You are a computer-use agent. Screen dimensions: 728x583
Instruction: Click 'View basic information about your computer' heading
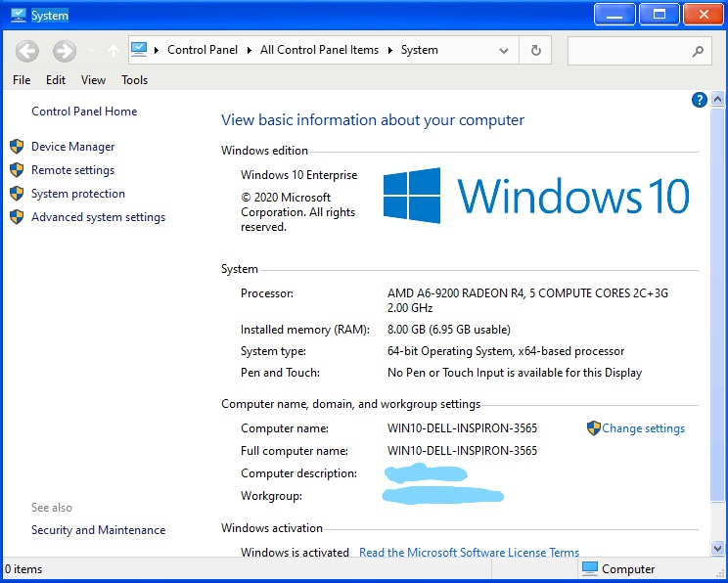[373, 120]
